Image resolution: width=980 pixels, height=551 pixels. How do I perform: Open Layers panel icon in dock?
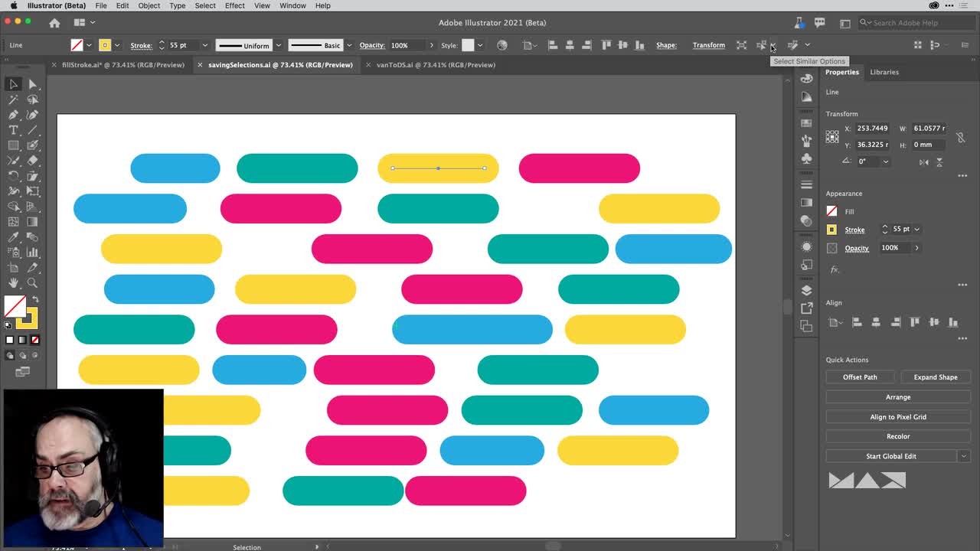(x=806, y=290)
